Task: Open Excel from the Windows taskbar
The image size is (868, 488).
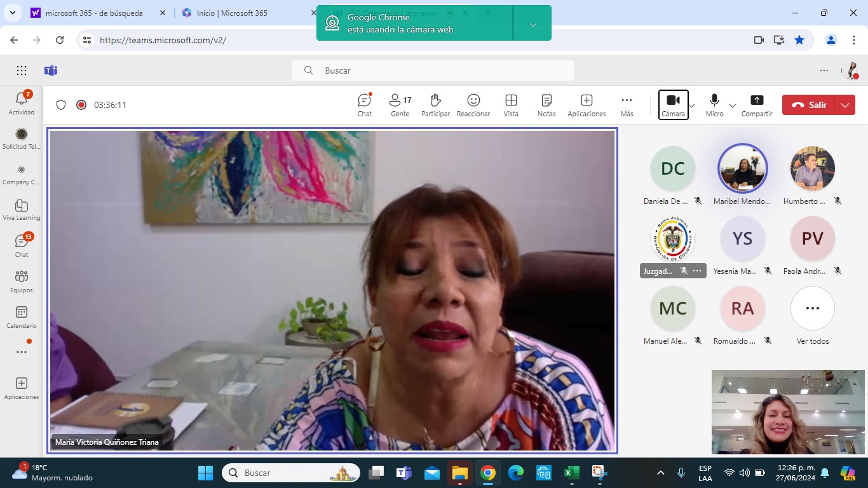Action: (x=571, y=473)
